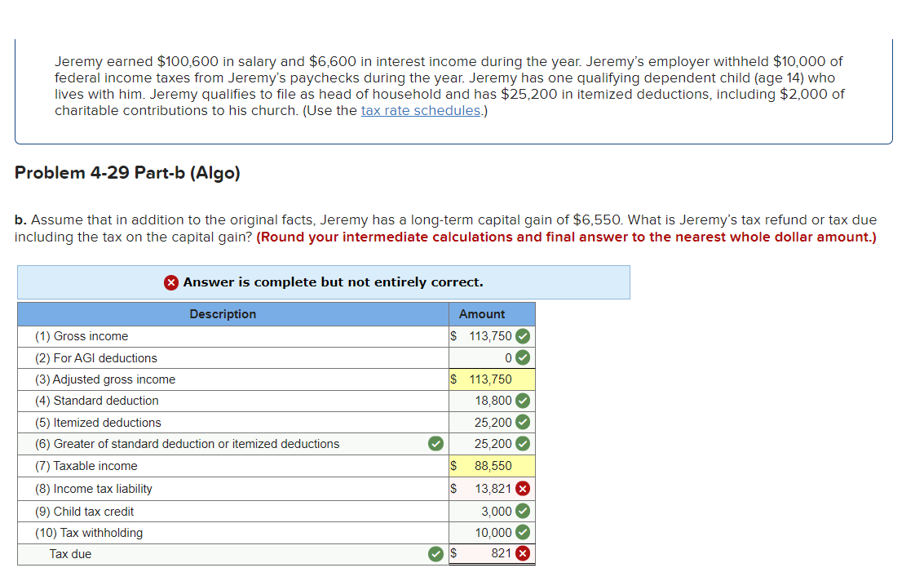924x581 pixels.
Task: Select the Taxable income 88,550 yellow cell
Action: point(492,466)
